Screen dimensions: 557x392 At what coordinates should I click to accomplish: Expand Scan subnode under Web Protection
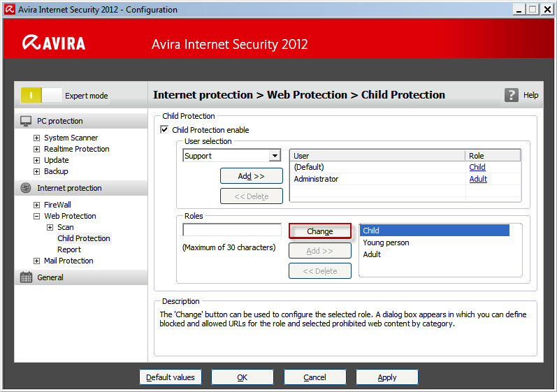(50, 227)
